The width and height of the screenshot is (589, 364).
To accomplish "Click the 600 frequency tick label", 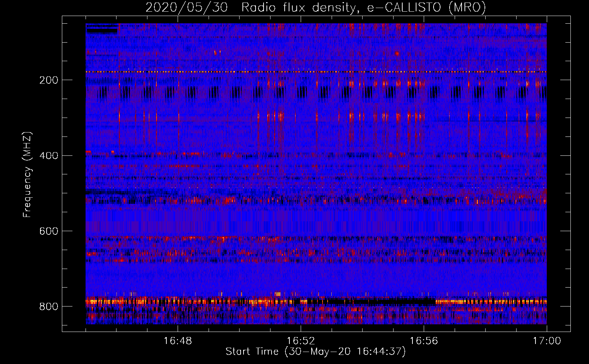I will 49,231.
